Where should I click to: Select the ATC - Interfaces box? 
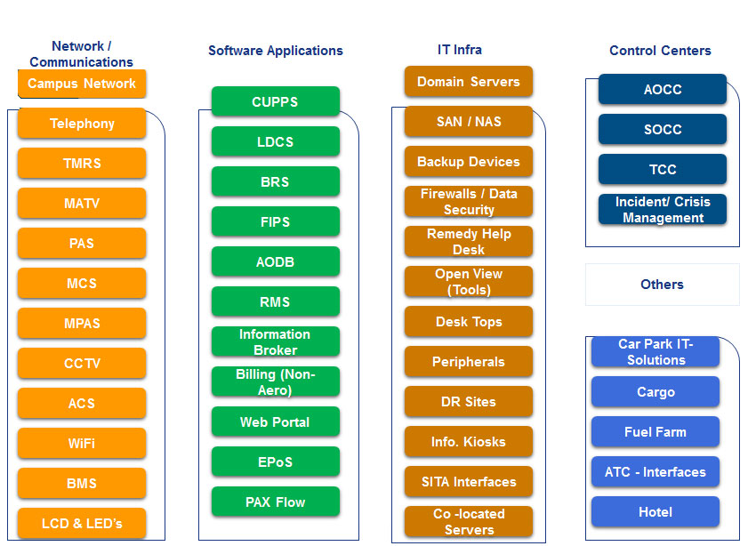(x=655, y=472)
